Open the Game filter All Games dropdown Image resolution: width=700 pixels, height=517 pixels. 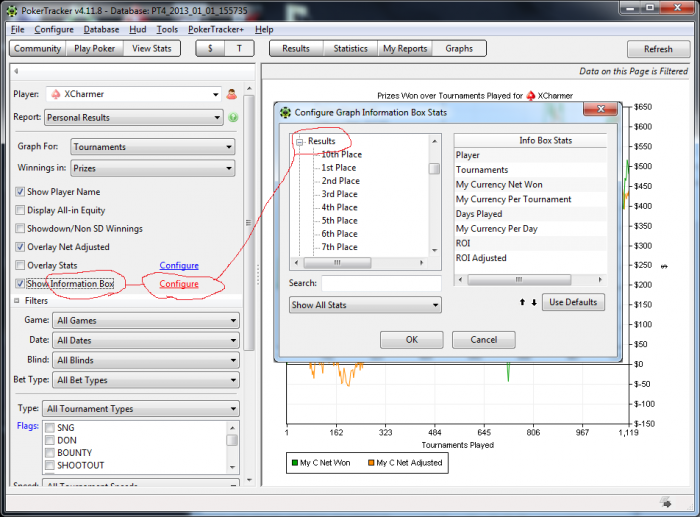coord(146,321)
